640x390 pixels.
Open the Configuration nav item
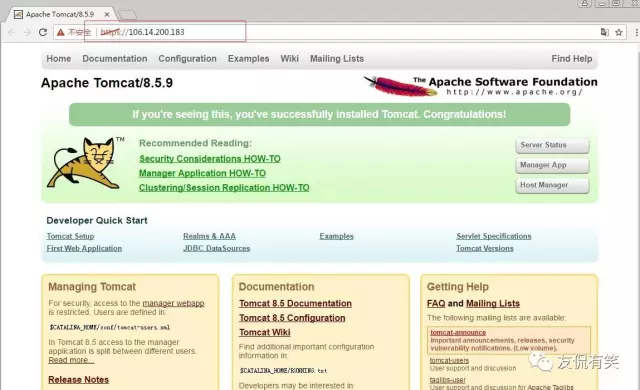[x=187, y=59]
